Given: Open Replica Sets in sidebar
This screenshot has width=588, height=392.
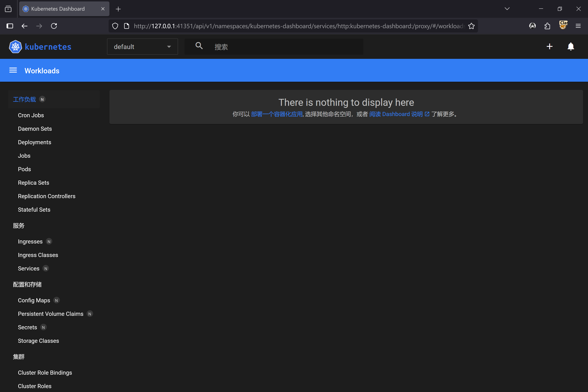Looking at the screenshot, I should 33,183.
